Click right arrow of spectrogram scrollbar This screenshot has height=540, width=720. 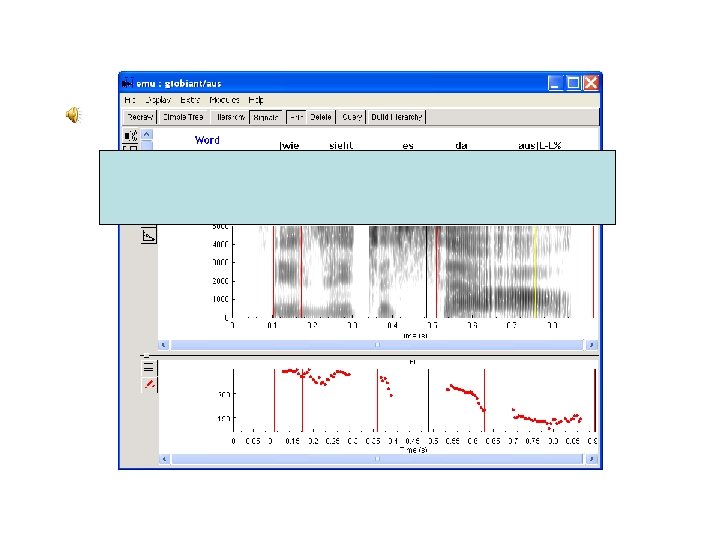(x=591, y=344)
